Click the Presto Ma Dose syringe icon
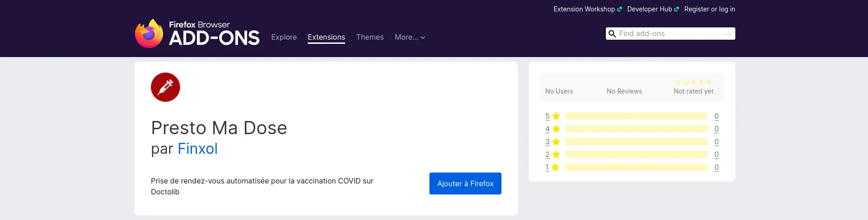This screenshot has width=868, height=220. point(165,87)
